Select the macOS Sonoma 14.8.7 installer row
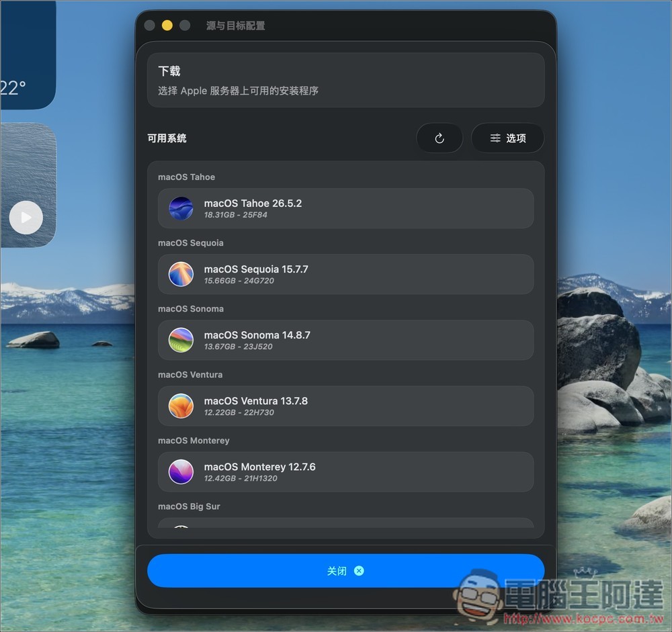This screenshot has width=672, height=632. pos(345,341)
